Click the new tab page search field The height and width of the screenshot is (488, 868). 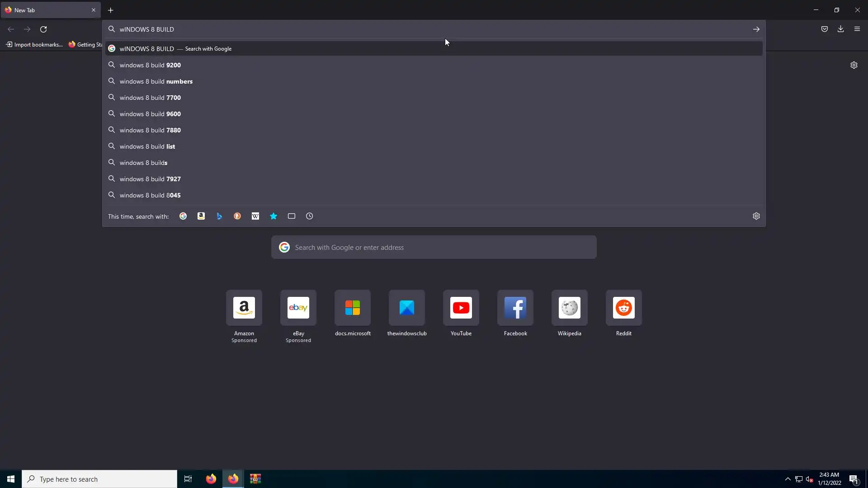pyautogui.click(x=434, y=248)
